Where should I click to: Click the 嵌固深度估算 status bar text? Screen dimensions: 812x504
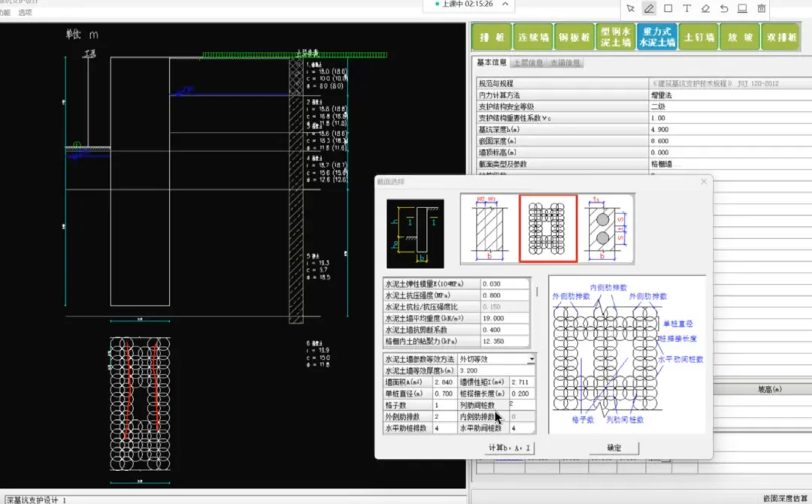[x=784, y=499]
